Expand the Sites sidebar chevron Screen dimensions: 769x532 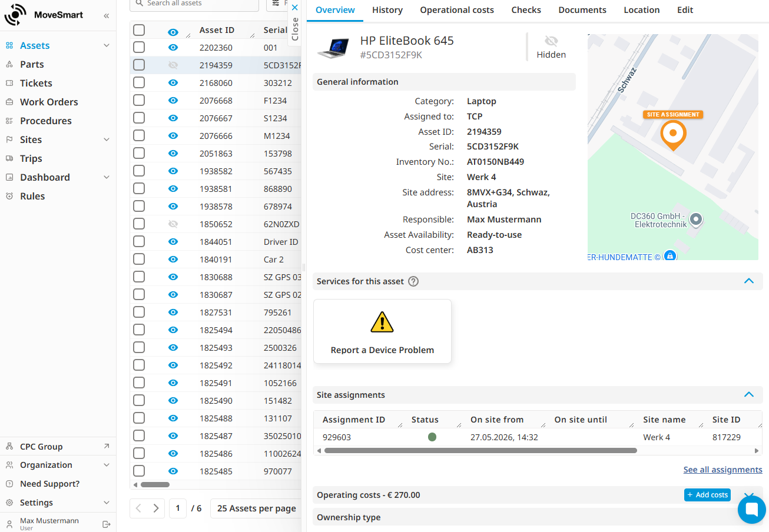(107, 139)
